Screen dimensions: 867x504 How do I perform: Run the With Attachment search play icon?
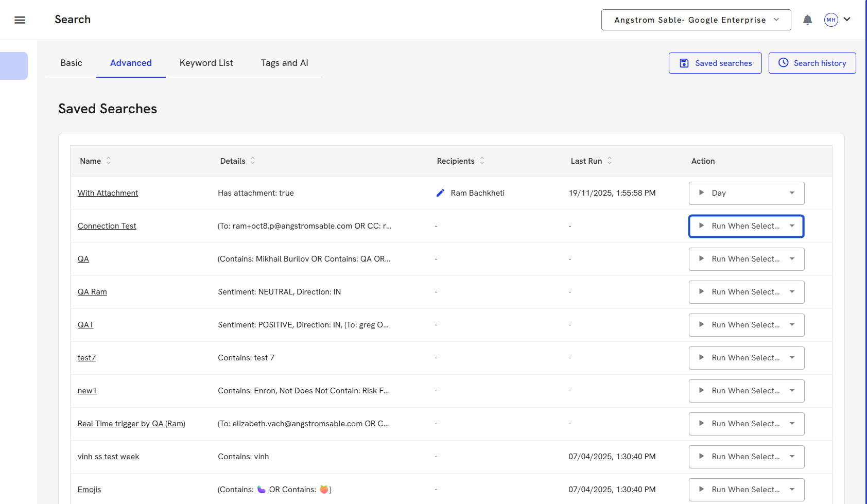(701, 193)
